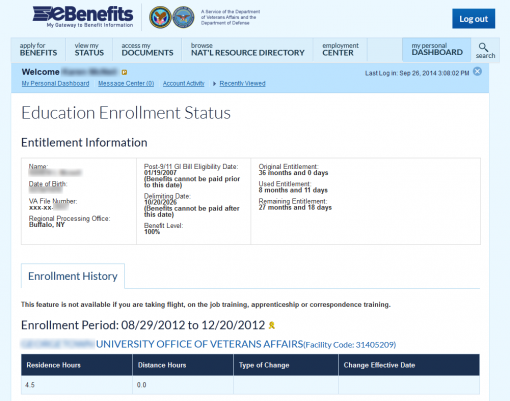Select the Enrollment History tab
This screenshot has height=401, width=510.
click(x=73, y=276)
